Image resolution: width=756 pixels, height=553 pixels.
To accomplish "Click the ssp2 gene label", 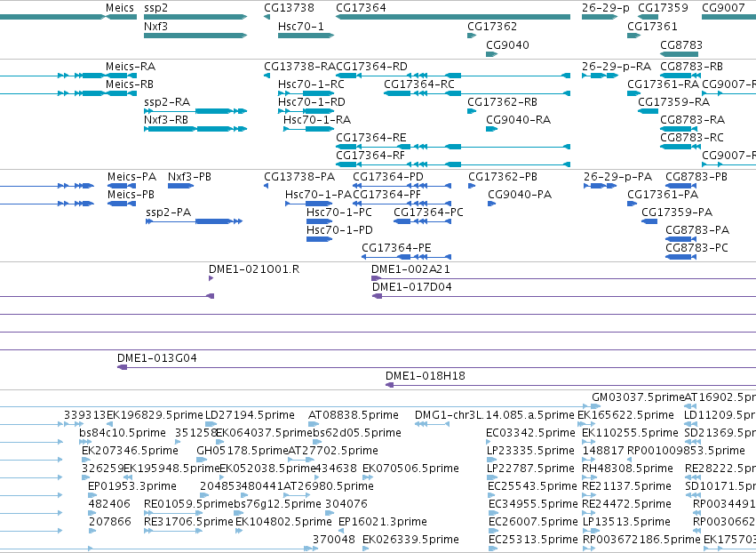I will click(155, 8).
